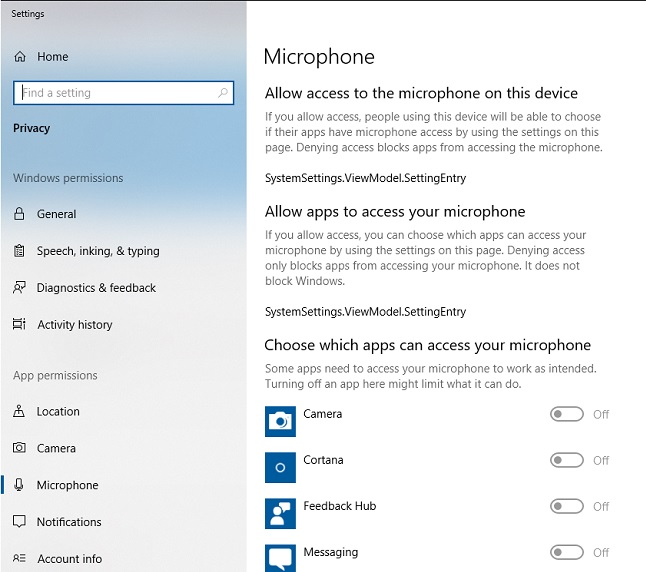Open the Diagnostics & feedback icon
The height and width of the screenshot is (572, 646).
[x=19, y=288]
